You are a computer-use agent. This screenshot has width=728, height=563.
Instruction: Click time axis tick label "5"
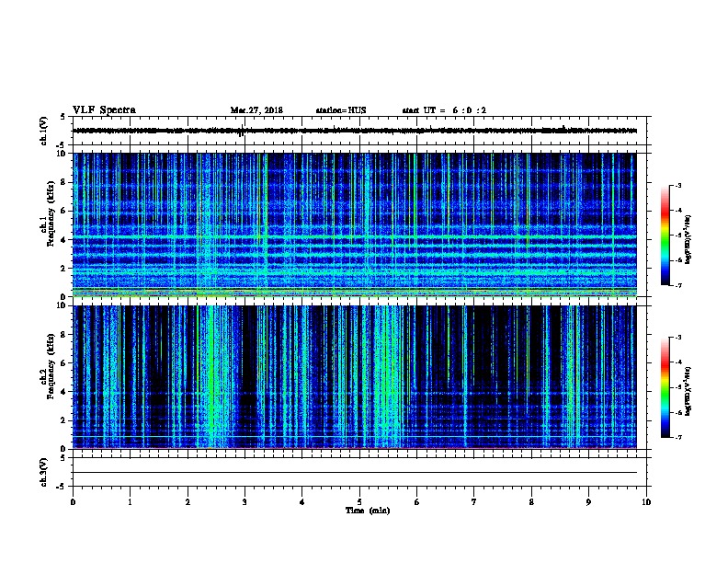click(x=359, y=502)
